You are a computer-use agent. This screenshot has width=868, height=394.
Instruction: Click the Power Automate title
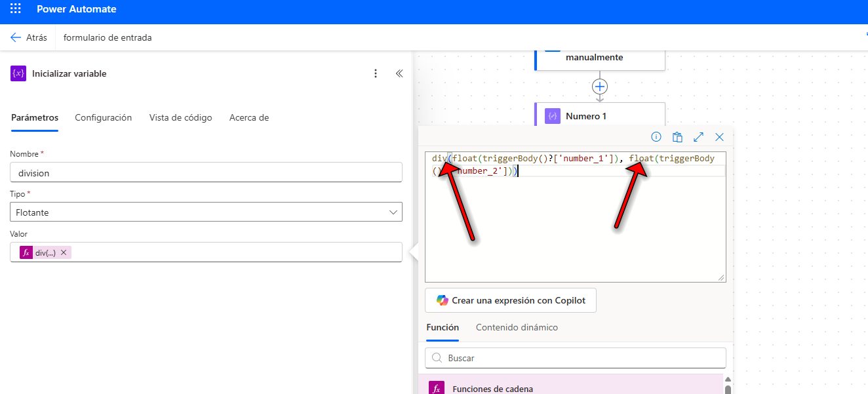coord(77,10)
